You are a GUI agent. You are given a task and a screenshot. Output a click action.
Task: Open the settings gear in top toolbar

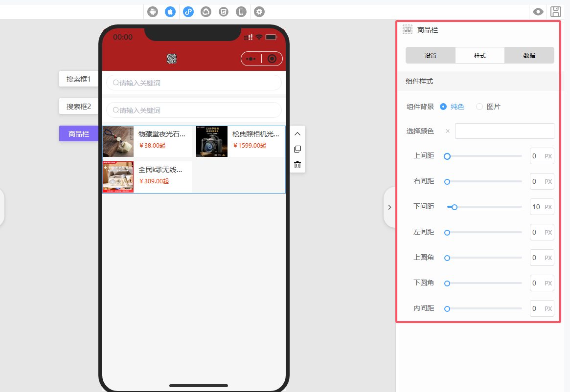[x=259, y=12]
